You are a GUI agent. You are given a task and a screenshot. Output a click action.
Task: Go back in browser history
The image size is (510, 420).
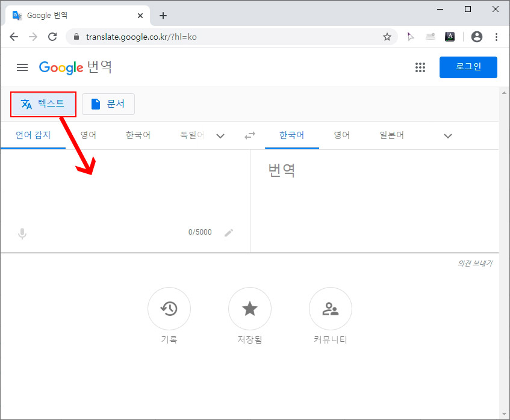[x=14, y=37]
